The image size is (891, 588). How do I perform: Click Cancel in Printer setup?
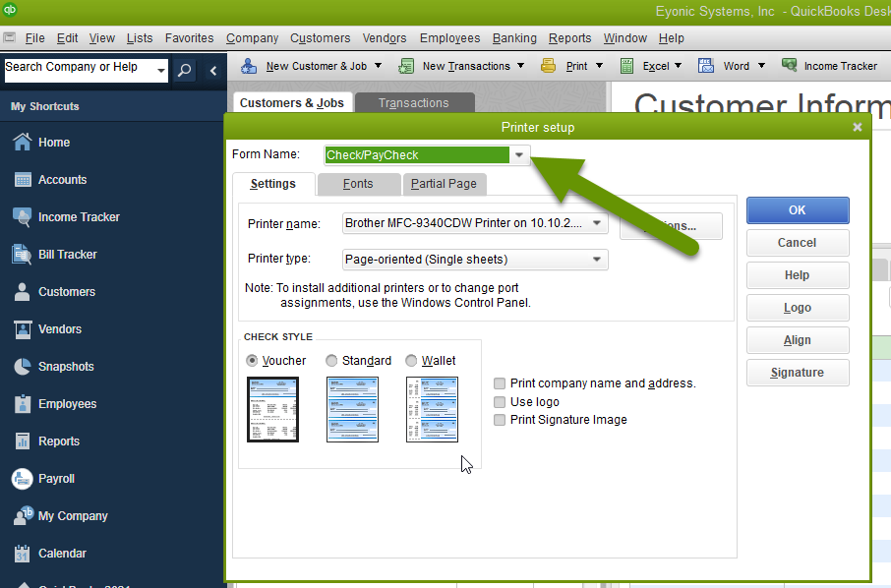coord(798,243)
